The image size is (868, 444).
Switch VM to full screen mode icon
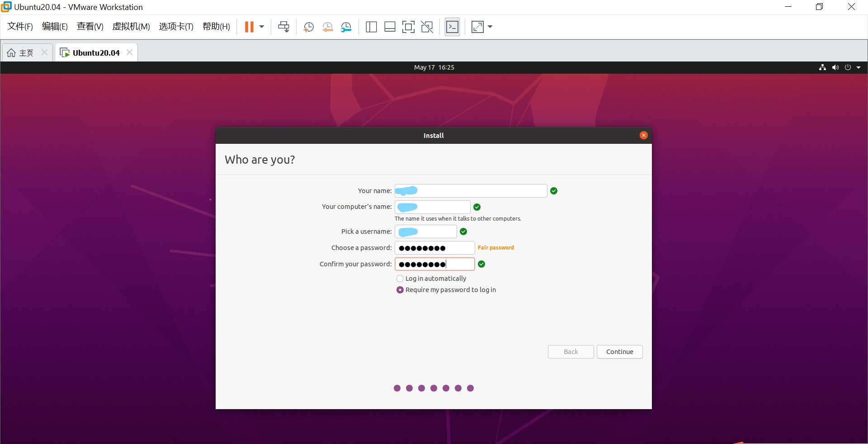(x=408, y=27)
